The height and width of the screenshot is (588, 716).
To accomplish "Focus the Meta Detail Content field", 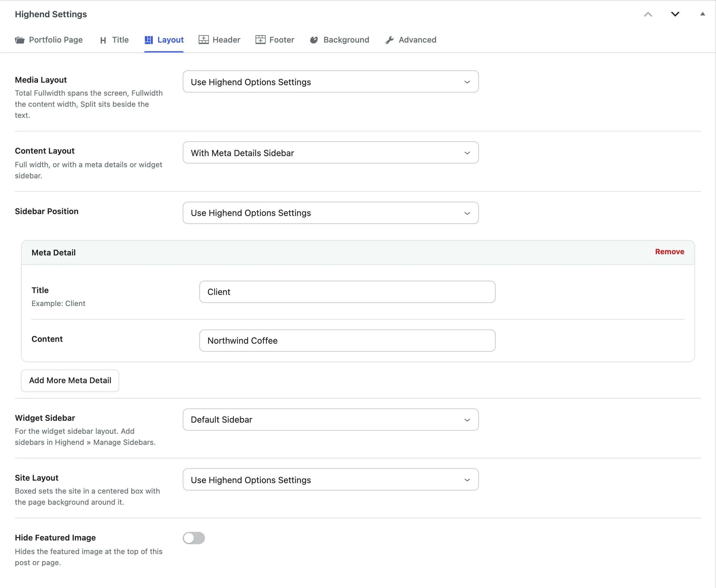I will click(x=347, y=340).
